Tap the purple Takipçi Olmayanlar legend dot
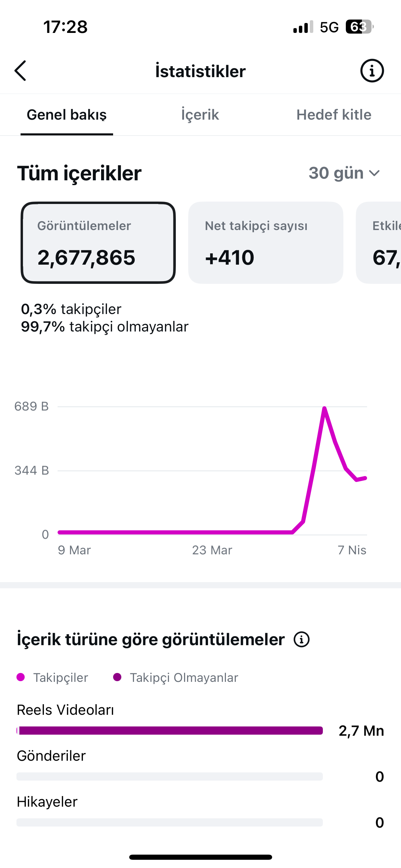Image resolution: width=401 pixels, height=868 pixels. [117, 677]
